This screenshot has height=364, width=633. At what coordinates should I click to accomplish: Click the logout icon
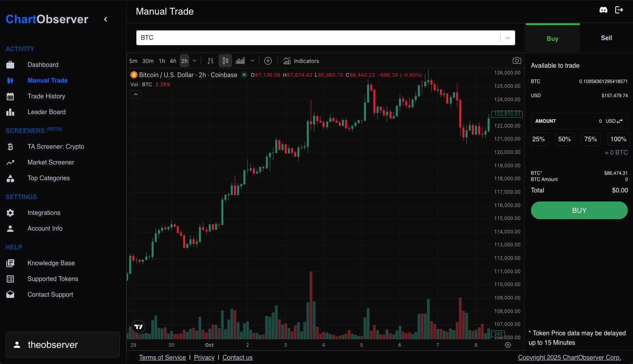click(619, 10)
